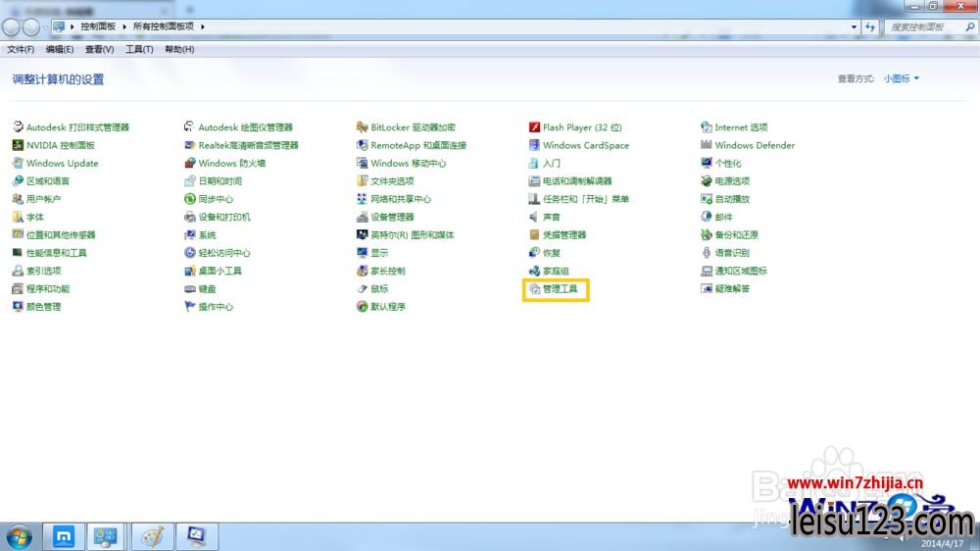
Task: Open the 日期和时间 icon
Action: click(x=190, y=181)
